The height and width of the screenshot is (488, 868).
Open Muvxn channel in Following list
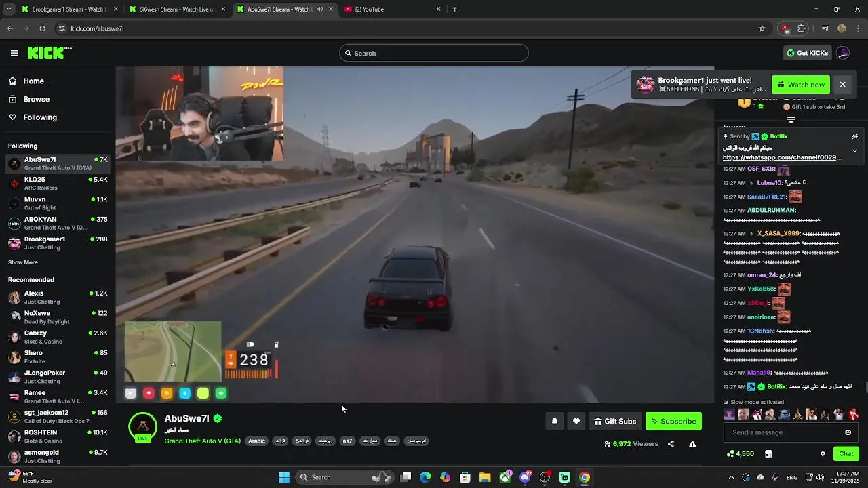tap(58, 203)
